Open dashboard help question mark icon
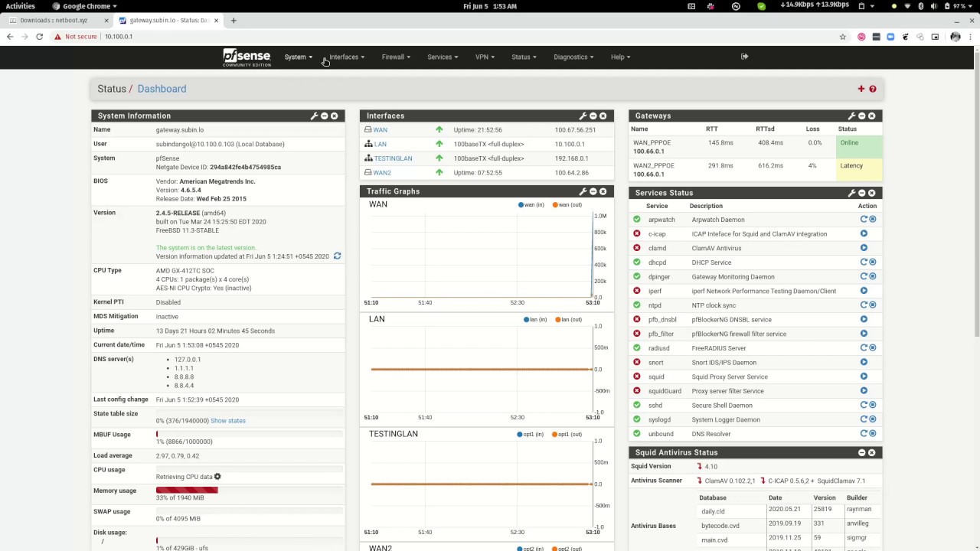 (873, 89)
